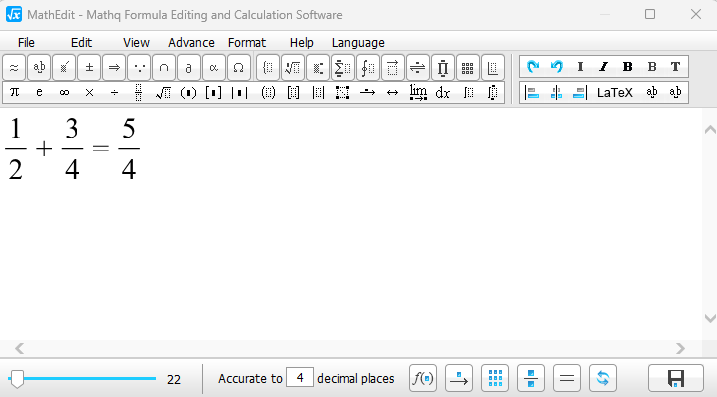Image resolution: width=717 pixels, height=397 pixels.
Task: Open the fraction and radical templates palette
Action: [x=293, y=68]
